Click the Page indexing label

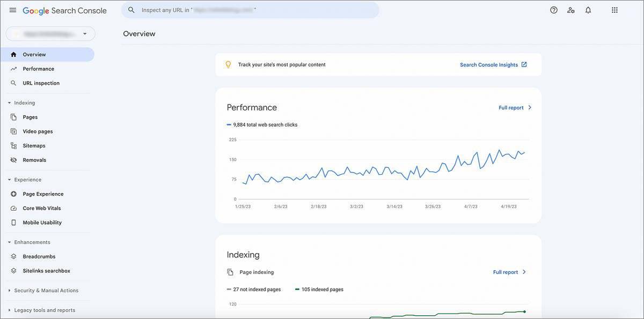(257, 272)
